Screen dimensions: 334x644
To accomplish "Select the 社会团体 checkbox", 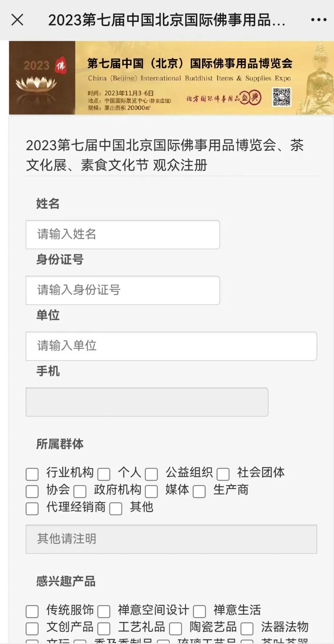I will [223, 474].
